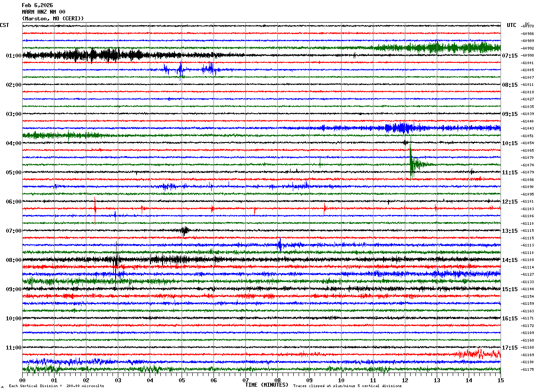Click the DC offset value "-61175"
This screenshot has width=536, height=392.
(528, 369)
